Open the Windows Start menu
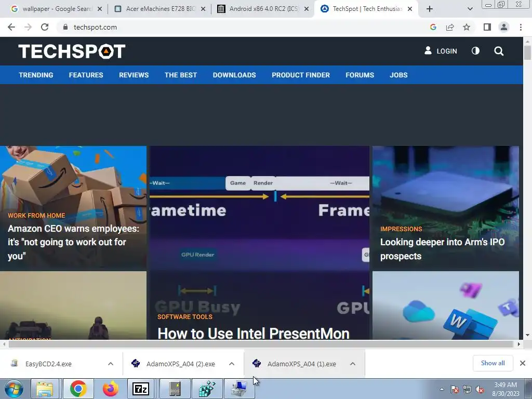 click(x=14, y=389)
